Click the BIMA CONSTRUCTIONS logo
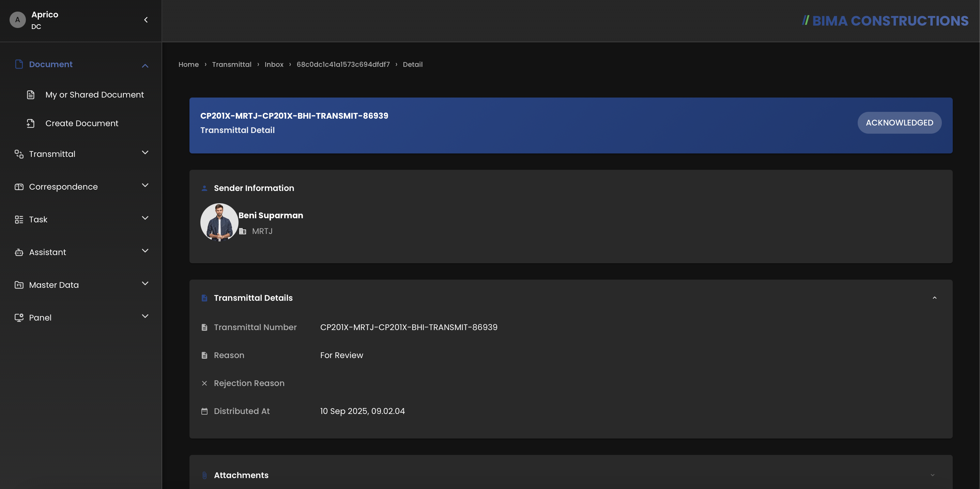This screenshot has height=489, width=980. 885,20
